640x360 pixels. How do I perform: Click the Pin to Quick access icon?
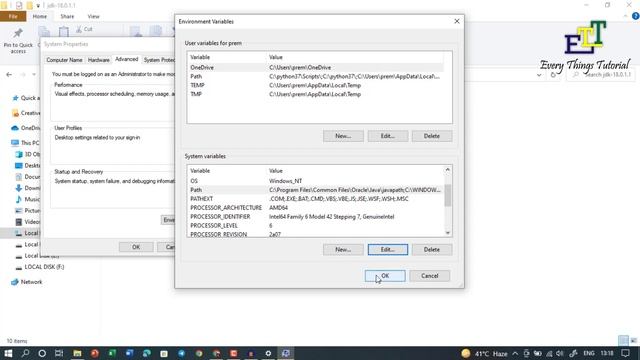18,33
